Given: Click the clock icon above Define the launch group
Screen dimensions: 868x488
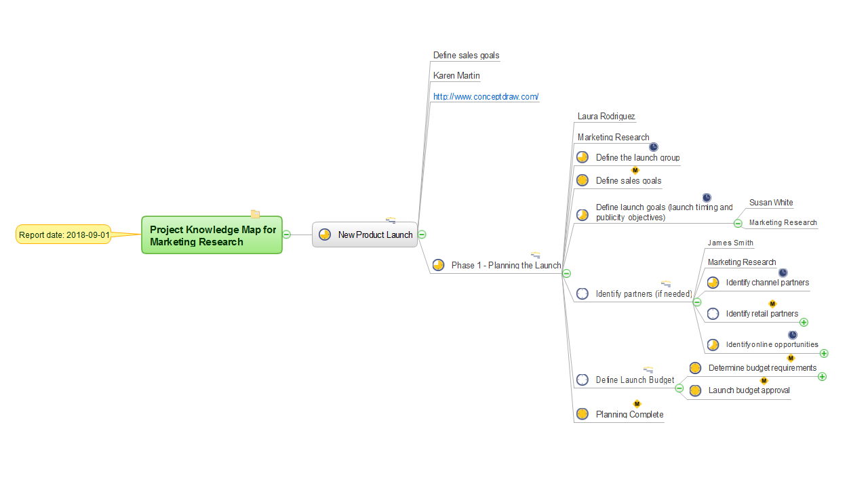Looking at the screenshot, I should (x=654, y=147).
